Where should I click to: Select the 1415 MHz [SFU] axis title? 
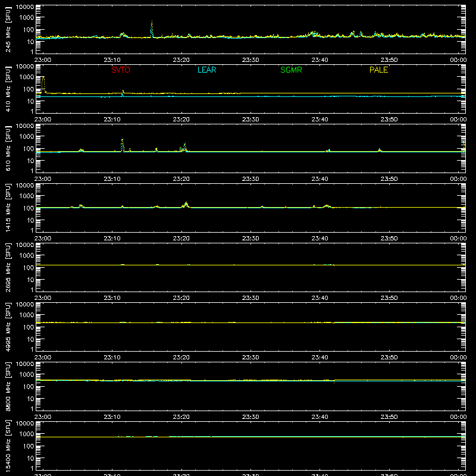tap(8, 208)
